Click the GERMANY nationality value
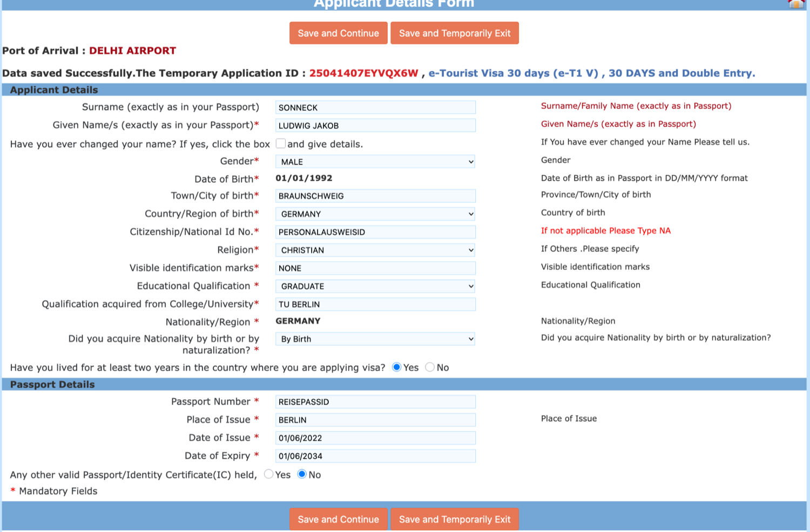The image size is (810, 532). click(x=298, y=320)
